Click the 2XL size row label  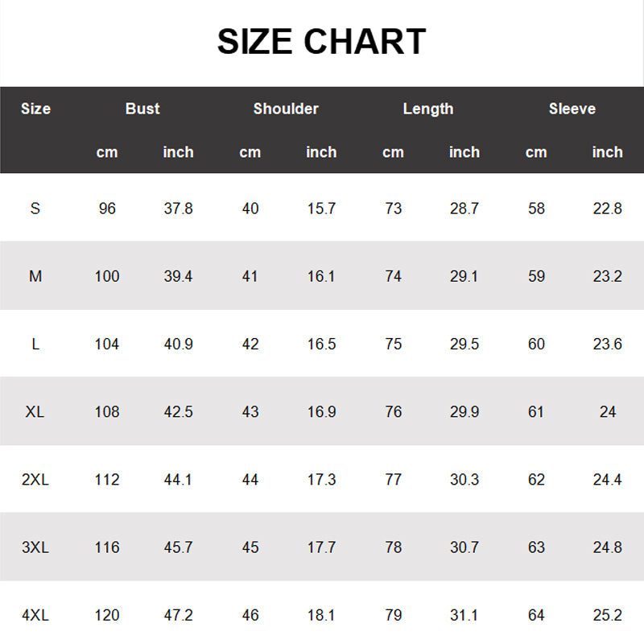pos(35,480)
